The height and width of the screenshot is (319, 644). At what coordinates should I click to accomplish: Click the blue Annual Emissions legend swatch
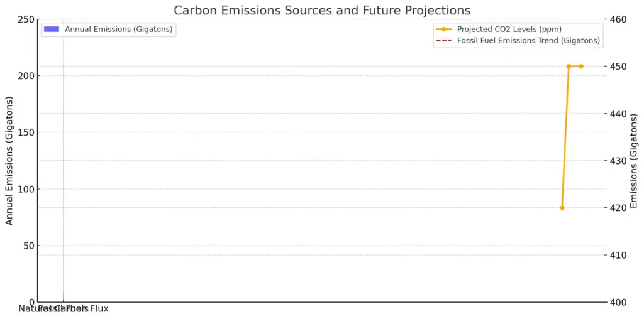[x=52, y=29]
